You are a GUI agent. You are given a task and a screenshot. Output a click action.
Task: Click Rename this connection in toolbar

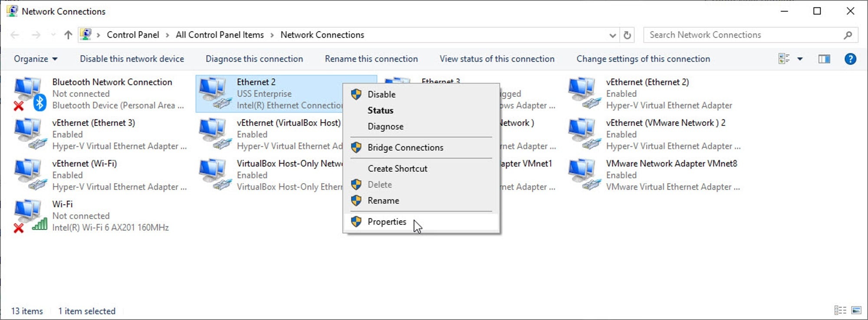click(371, 59)
